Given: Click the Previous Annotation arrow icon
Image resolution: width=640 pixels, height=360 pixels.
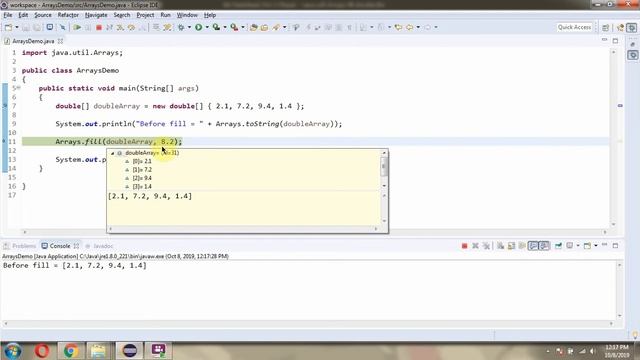Looking at the screenshot, I should 381,27.
